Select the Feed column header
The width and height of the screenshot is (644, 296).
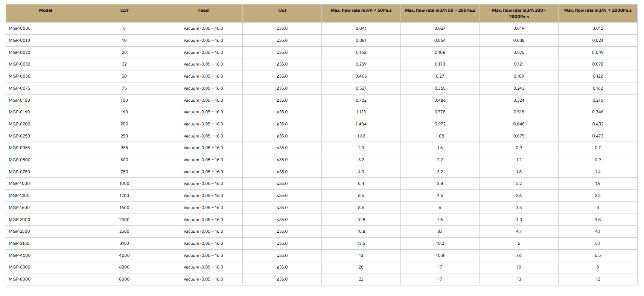tap(203, 11)
